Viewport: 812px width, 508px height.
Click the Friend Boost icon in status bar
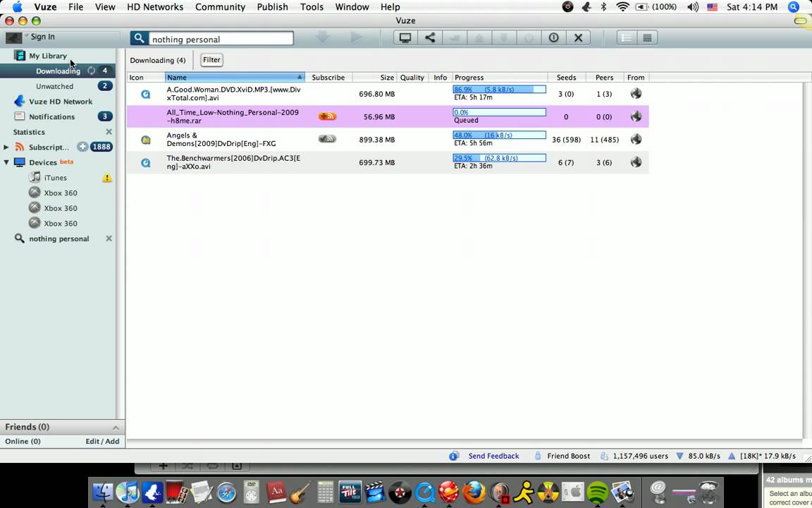(x=538, y=456)
